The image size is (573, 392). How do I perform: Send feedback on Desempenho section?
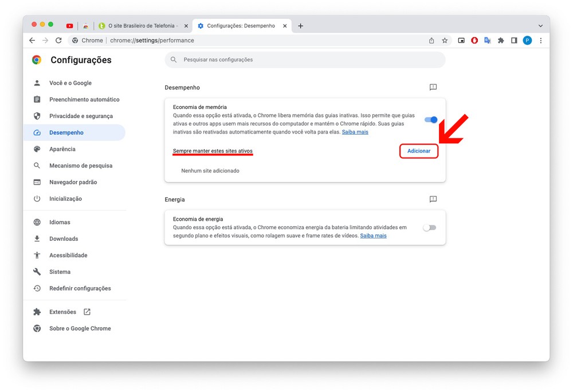pyautogui.click(x=433, y=87)
